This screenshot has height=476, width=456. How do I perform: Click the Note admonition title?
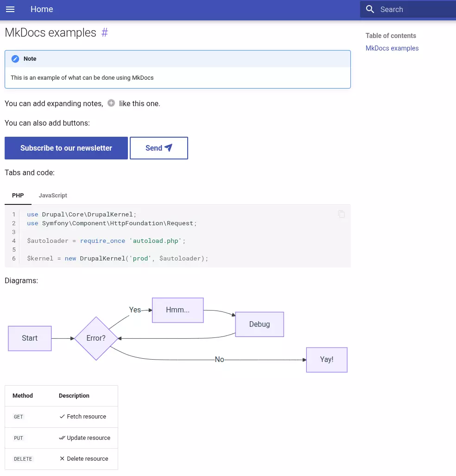coord(30,59)
